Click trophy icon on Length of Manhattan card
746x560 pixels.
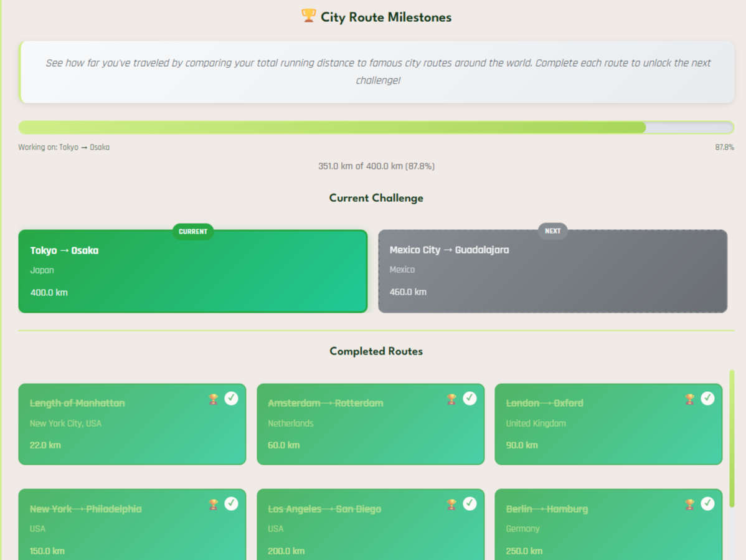point(214,399)
